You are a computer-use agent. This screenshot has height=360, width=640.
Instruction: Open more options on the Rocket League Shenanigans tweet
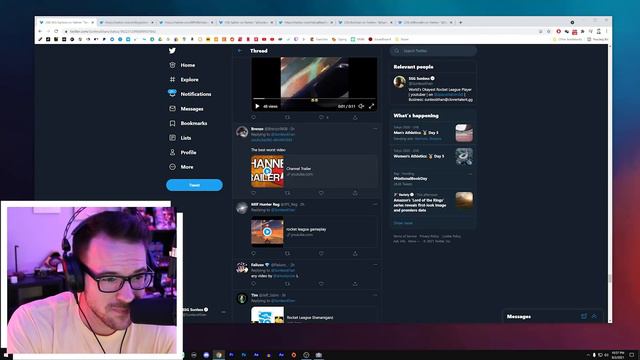[x=375, y=296]
